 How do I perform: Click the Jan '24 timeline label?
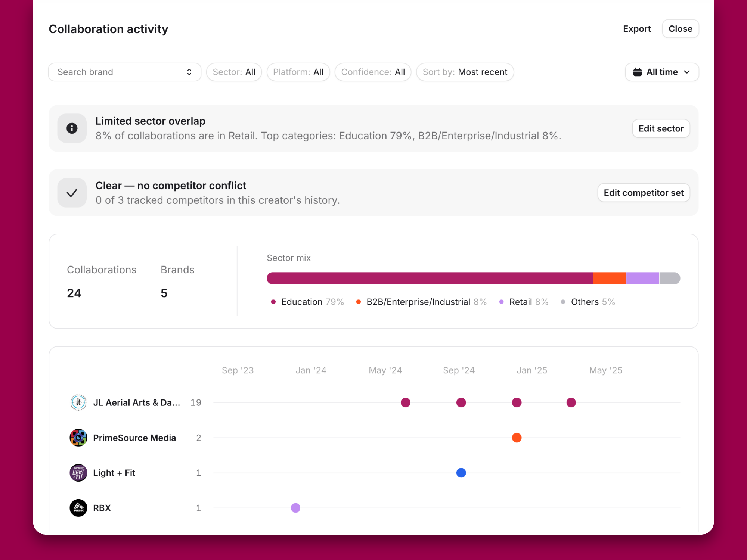[311, 370]
